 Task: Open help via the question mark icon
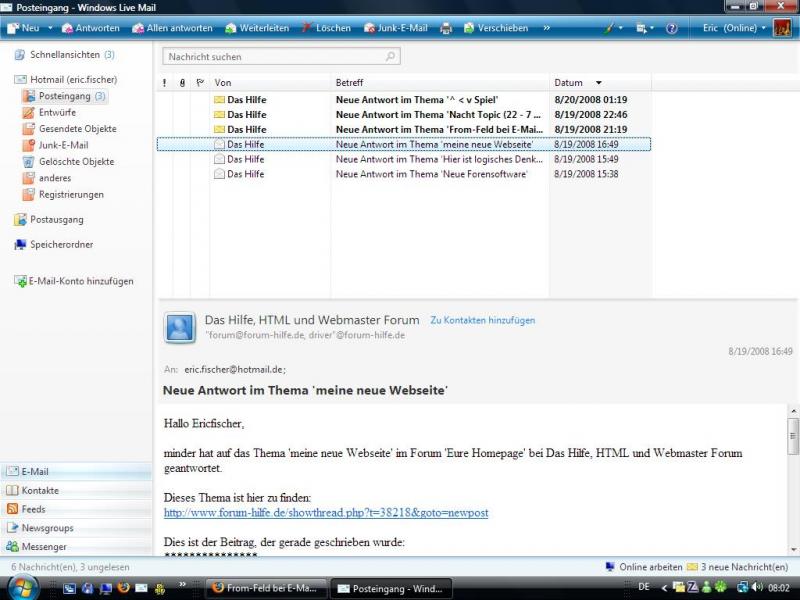tap(671, 28)
